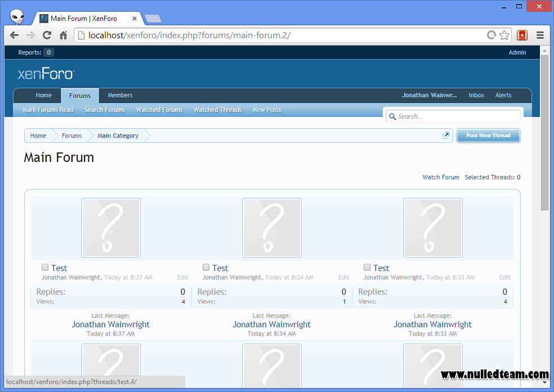Click Post New Thread button
Image resolution: width=554 pixels, height=392 pixels.
pyautogui.click(x=488, y=136)
